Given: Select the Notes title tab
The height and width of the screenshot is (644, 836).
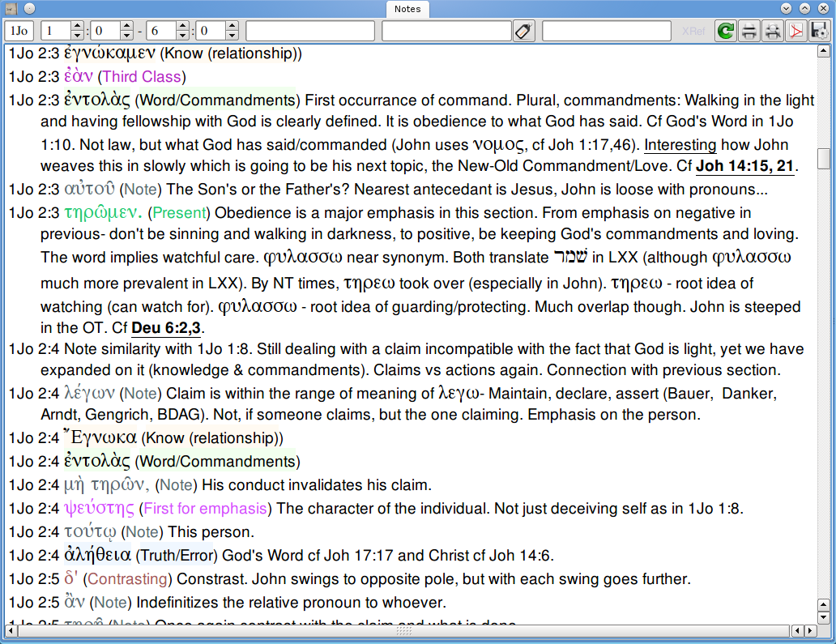Looking at the screenshot, I should pyautogui.click(x=407, y=9).
